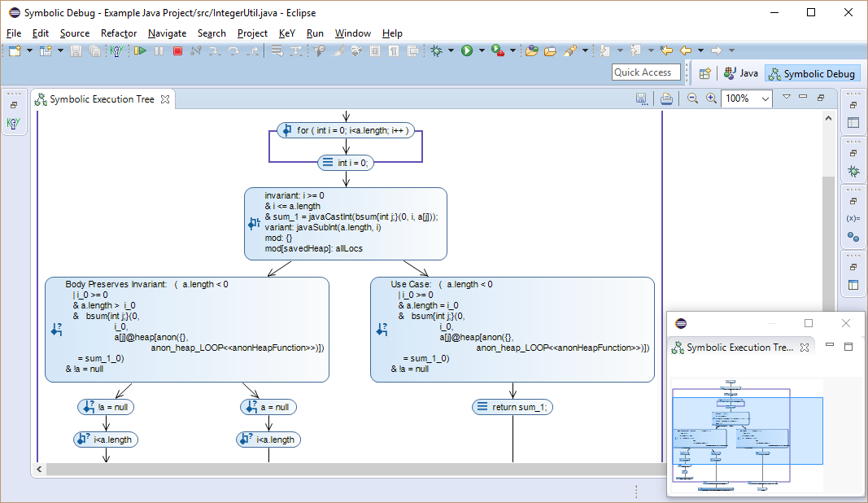Expand the Run configurations dropdown arrow
Screen dimensions: 868x503
[482, 51]
